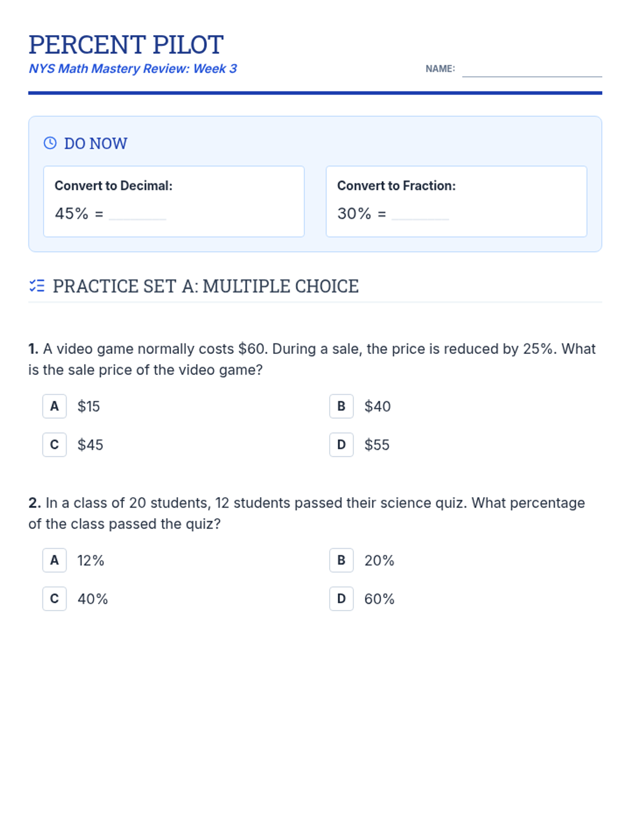The width and height of the screenshot is (630, 840).
Task: Click the Convert to Decimal card
Action: (174, 202)
